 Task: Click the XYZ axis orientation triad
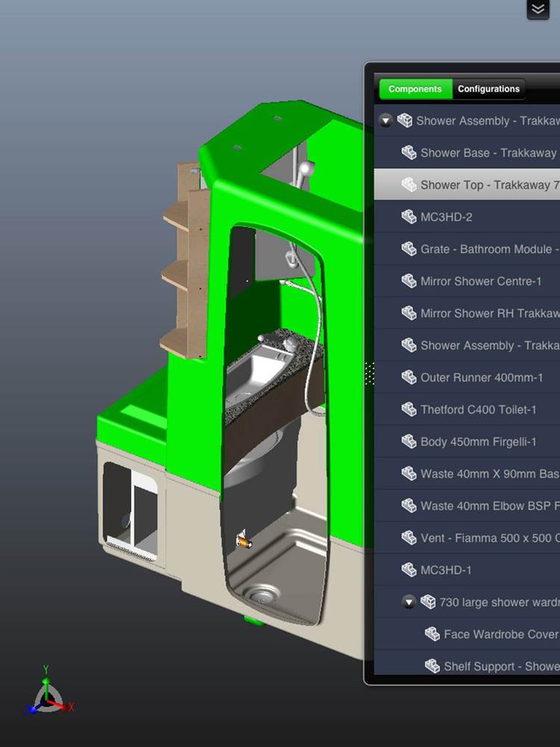(x=48, y=695)
